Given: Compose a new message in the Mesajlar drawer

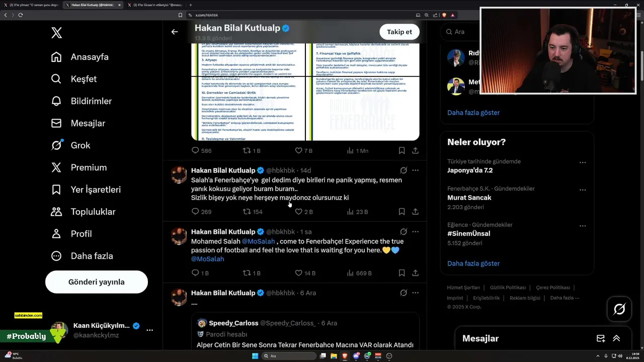Looking at the screenshot, I should 601,338.
